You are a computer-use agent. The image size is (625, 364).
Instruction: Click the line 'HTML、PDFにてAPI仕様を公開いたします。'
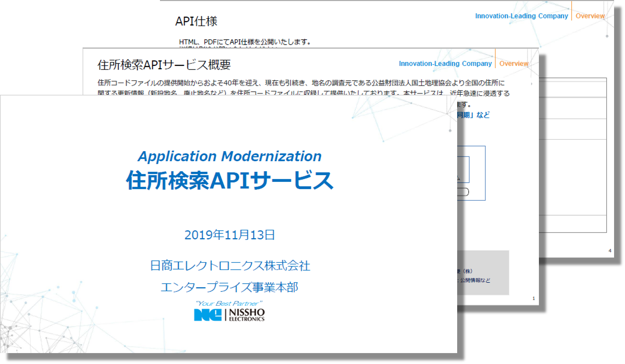(x=245, y=42)
